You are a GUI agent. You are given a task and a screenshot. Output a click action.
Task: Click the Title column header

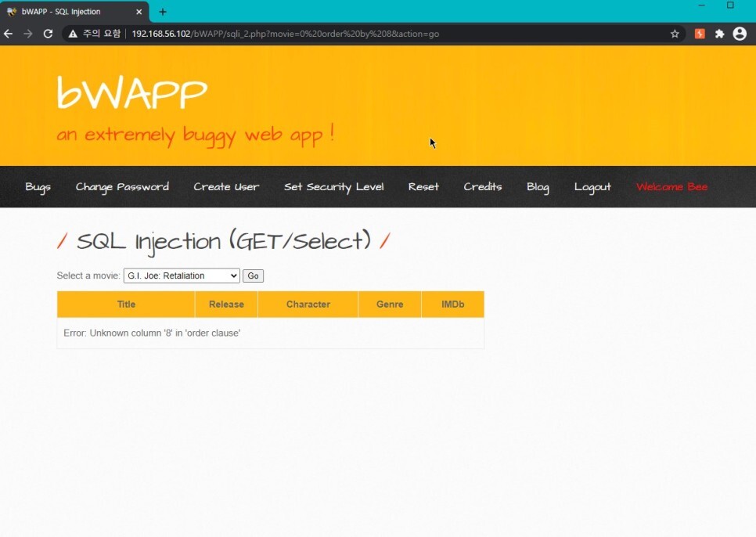[126, 305]
